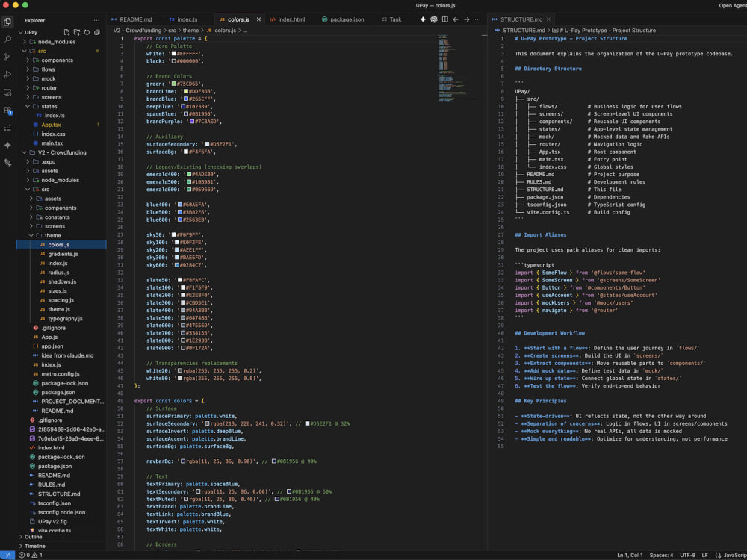Open editor more actions ellipsis menu
Screen dimensions: 747x560
[478, 19]
